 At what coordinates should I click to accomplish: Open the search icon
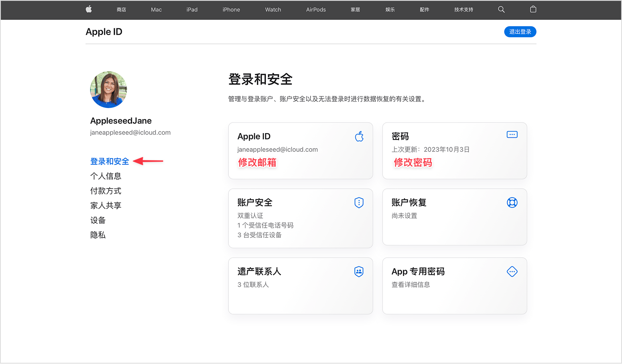pyautogui.click(x=501, y=9)
